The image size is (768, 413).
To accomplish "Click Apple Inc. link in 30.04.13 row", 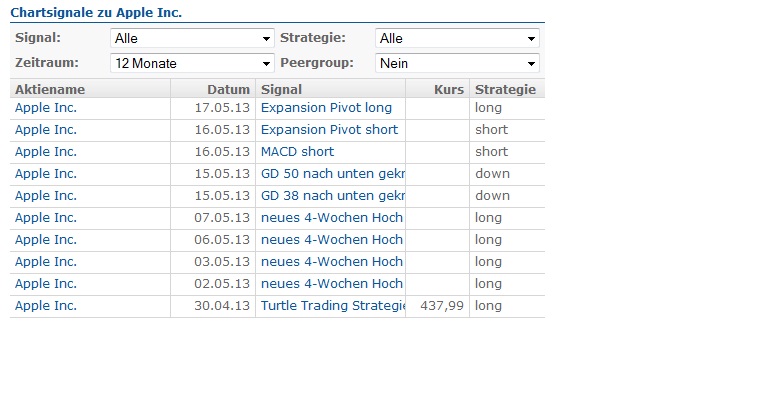I will click(46, 305).
